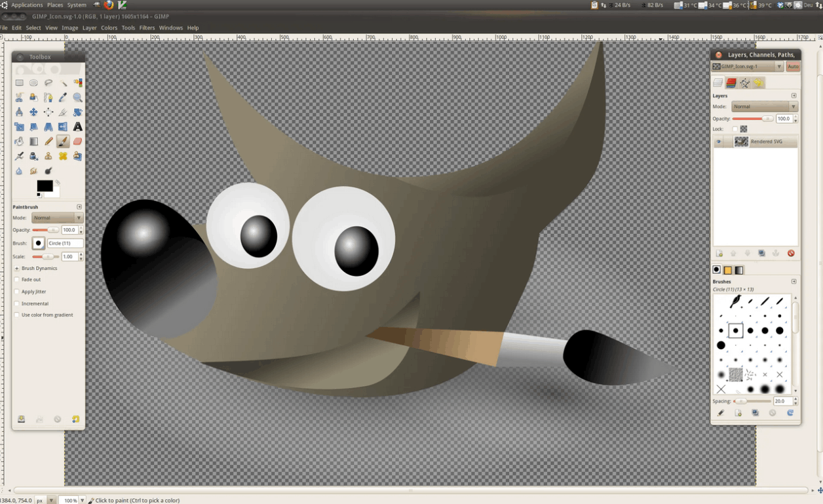The image size is (823, 504).
Task: Select the Ink tool
Action: [33, 156]
